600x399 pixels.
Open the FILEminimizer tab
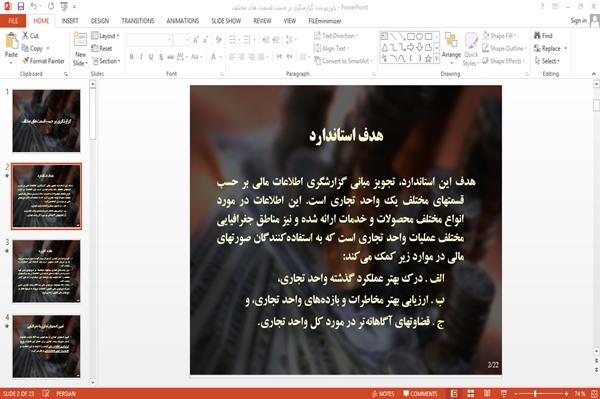(x=325, y=21)
